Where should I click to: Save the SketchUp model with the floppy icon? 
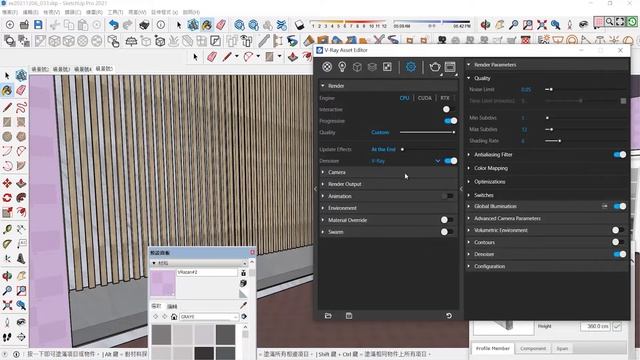point(38,25)
